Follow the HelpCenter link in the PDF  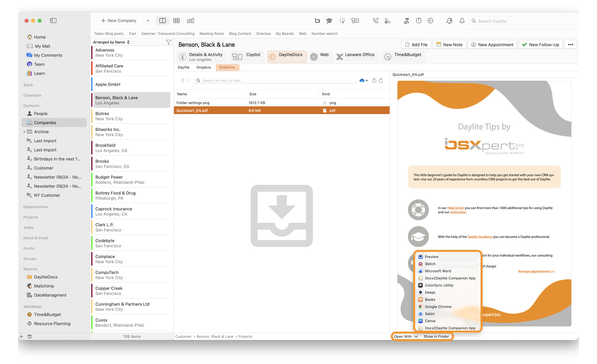click(455, 208)
